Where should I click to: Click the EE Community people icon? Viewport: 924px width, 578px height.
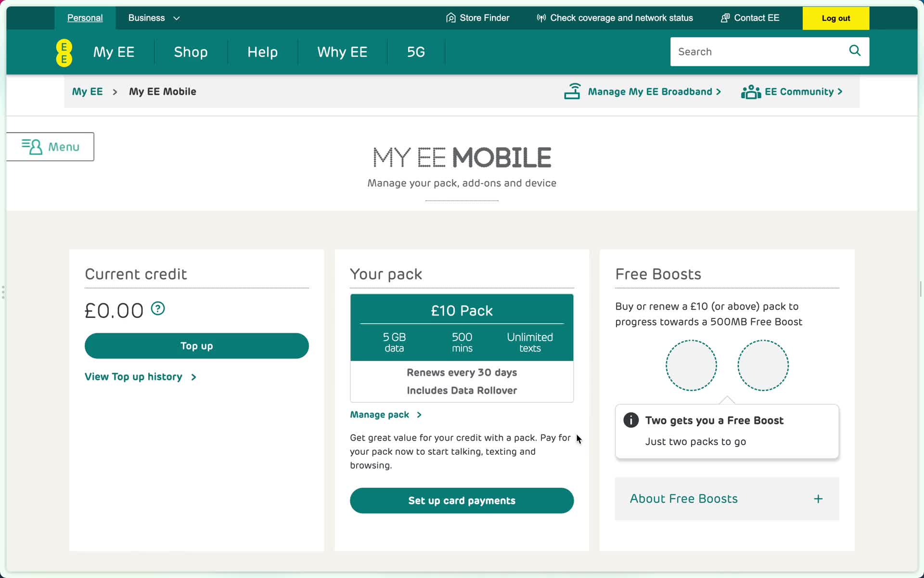pyautogui.click(x=751, y=92)
